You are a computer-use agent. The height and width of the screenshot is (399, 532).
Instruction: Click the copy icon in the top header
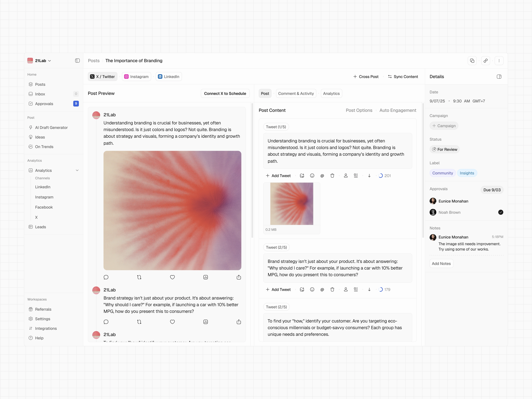click(x=472, y=61)
